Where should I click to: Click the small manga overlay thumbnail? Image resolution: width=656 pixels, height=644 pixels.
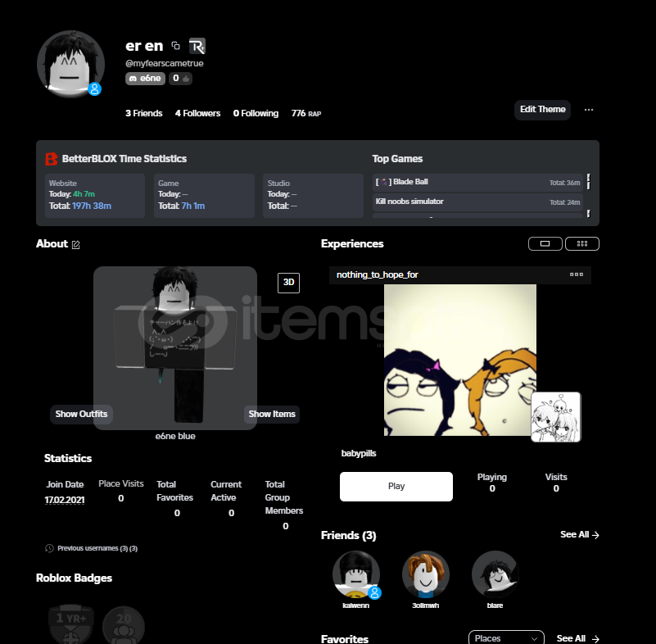click(x=555, y=417)
